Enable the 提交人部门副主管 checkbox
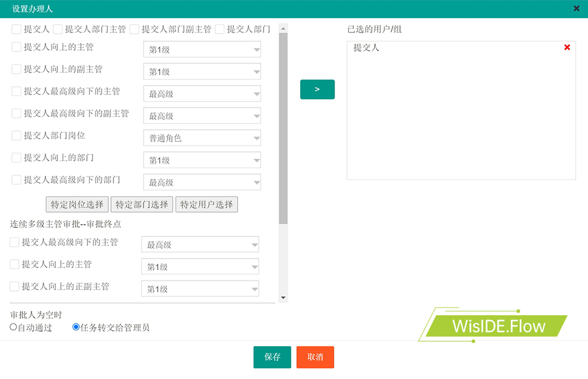Image resolution: width=588 pixels, height=379 pixels. tap(135, 29)
